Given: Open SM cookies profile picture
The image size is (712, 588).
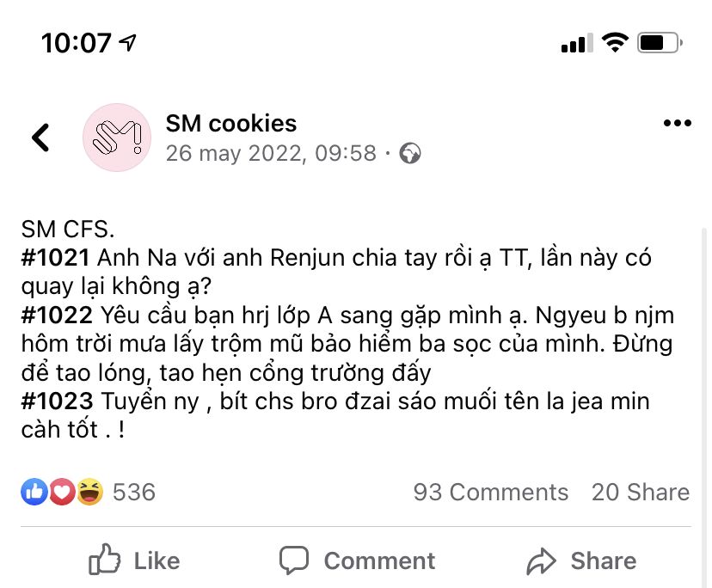Looking at the screenshot, I should coord(116,138).
